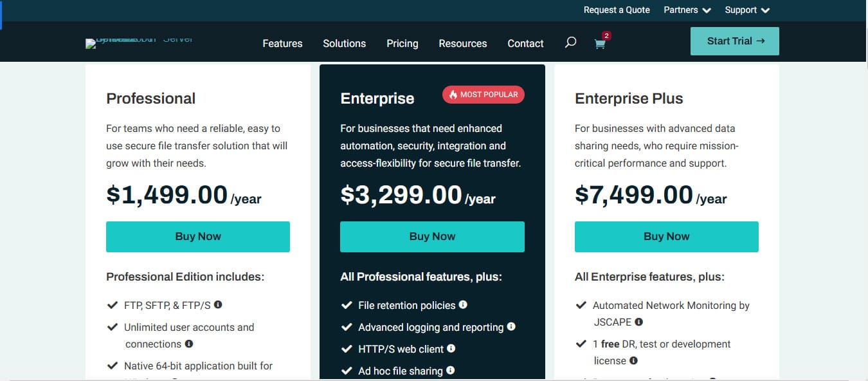Click info icon beside Unlimited user accounts connections
This screenshot has width=868, height=381.
pos(189,344)
